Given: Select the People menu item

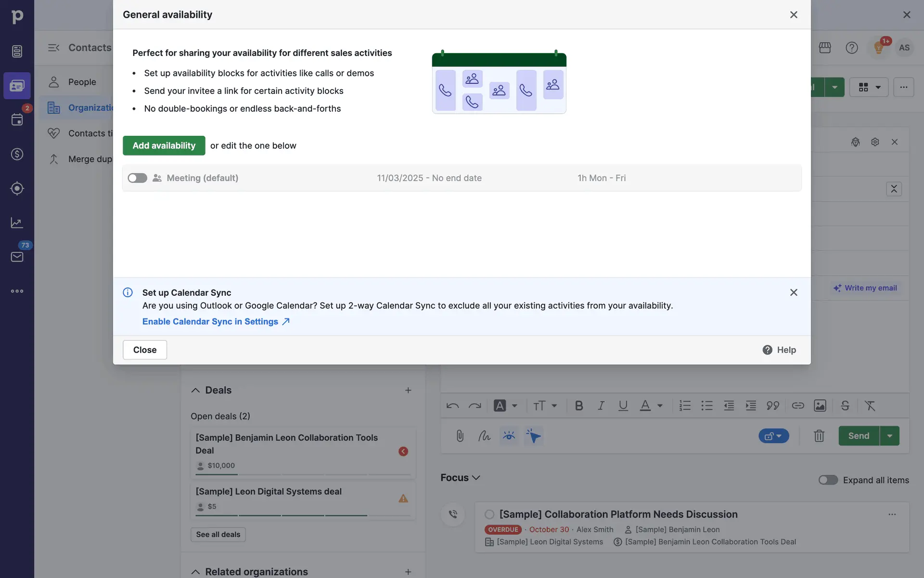Looking at the screenshot, I should pos(82,82).
